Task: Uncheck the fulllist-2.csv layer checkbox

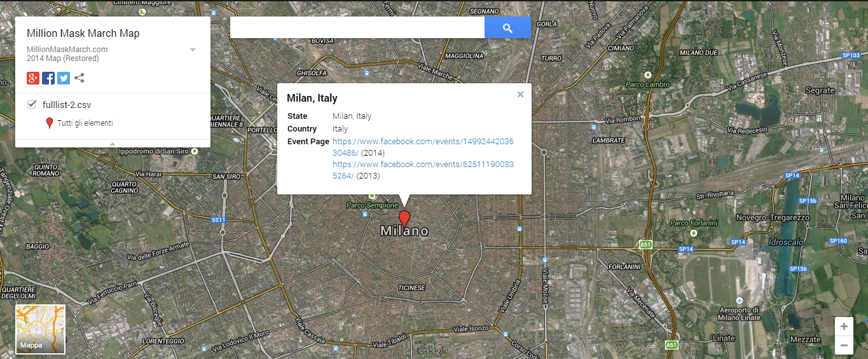Action: [x=32, y=104]
